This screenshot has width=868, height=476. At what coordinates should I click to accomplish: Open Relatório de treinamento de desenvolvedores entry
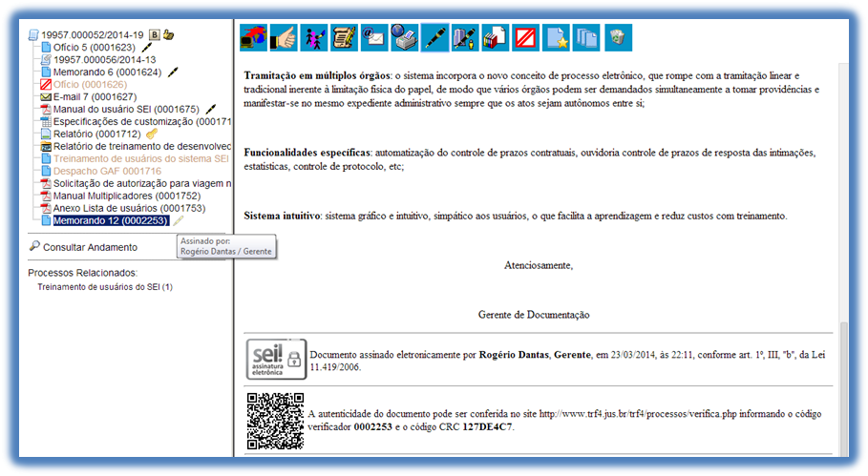tap(142, 147)
